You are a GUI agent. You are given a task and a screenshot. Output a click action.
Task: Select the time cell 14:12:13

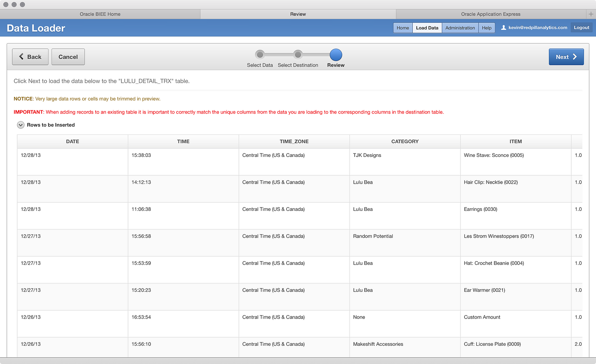click(x=183, y=189)
